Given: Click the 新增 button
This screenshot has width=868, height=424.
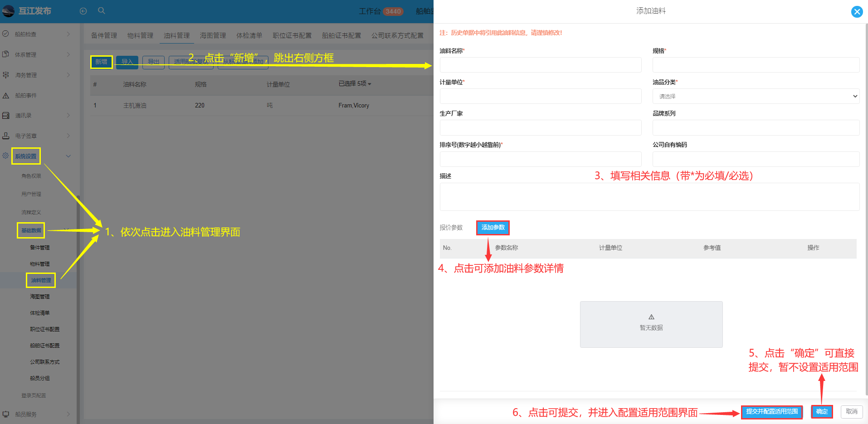Looking at the screenshot, I should [x=101, y=62].
